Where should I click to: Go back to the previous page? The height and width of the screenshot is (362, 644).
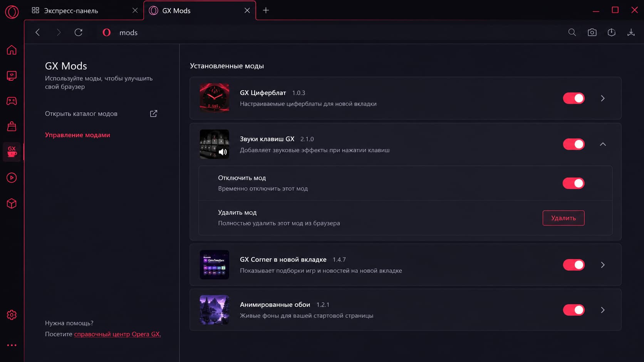[x=38, y=32]
